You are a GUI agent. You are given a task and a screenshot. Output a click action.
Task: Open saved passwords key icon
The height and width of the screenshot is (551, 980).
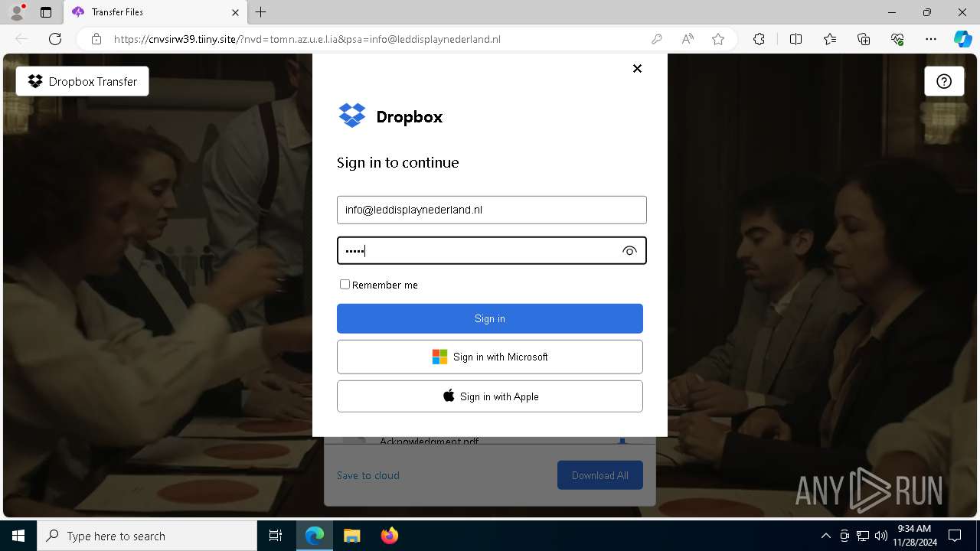tap(656, 39)
